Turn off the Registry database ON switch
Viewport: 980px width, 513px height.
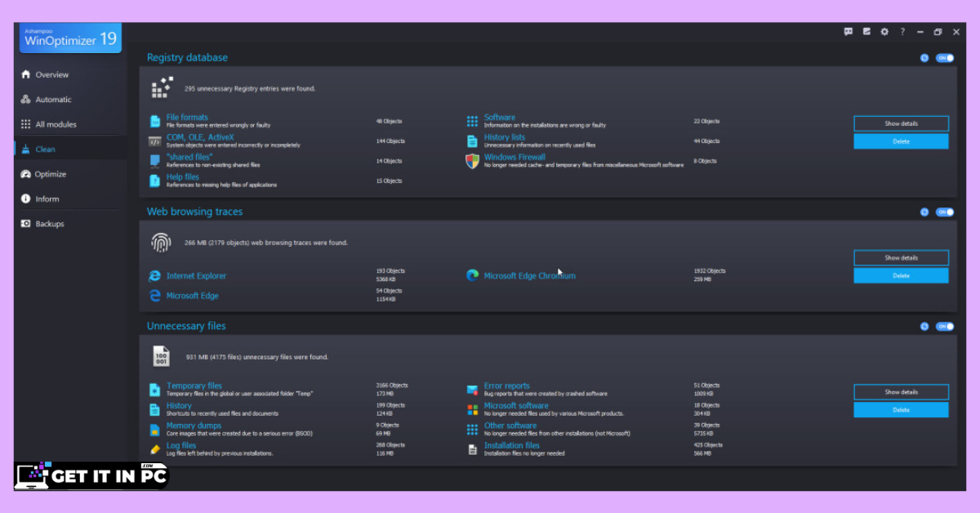tap(945, 58)
